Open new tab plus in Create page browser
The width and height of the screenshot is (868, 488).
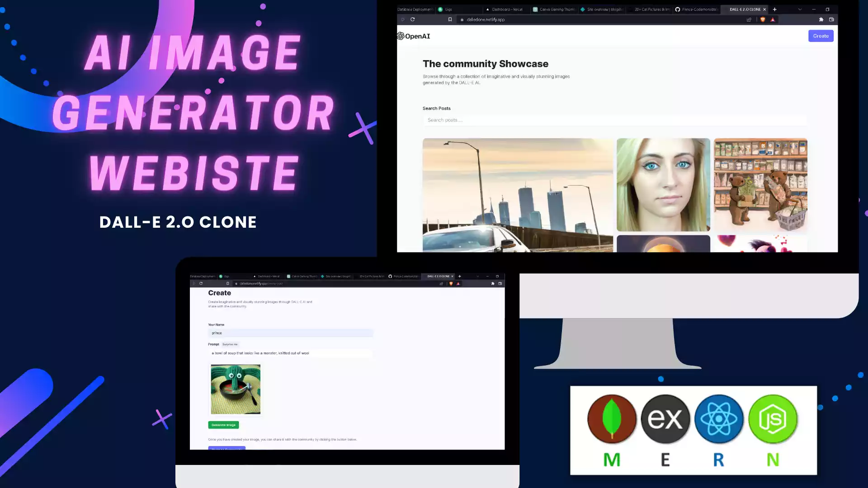point(459,276)
